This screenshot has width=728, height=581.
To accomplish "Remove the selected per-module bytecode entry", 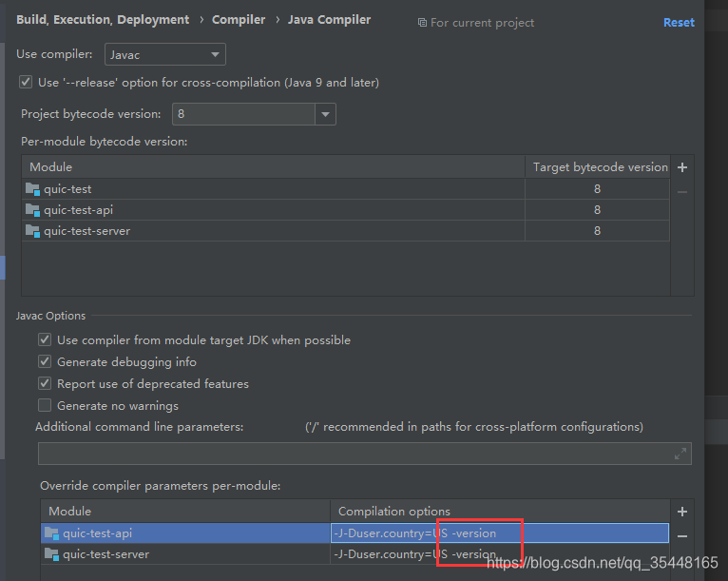I will (682, 192).
